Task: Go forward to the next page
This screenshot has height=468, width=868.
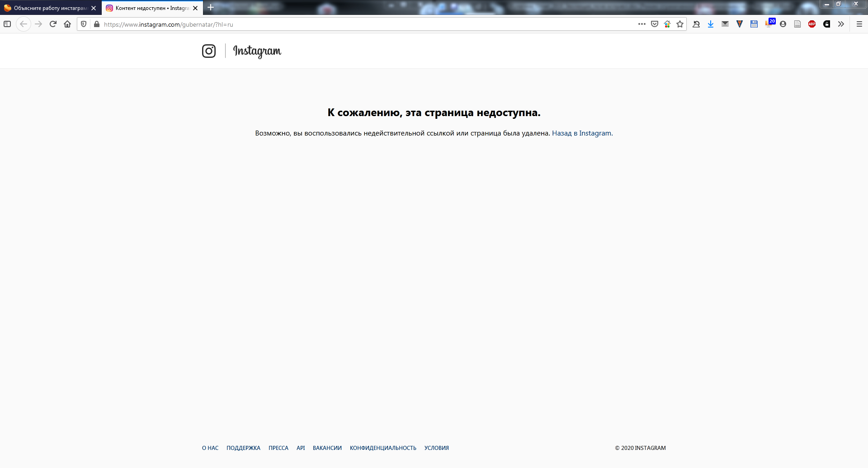Action: pyautogui.click(x=38, y=24)
